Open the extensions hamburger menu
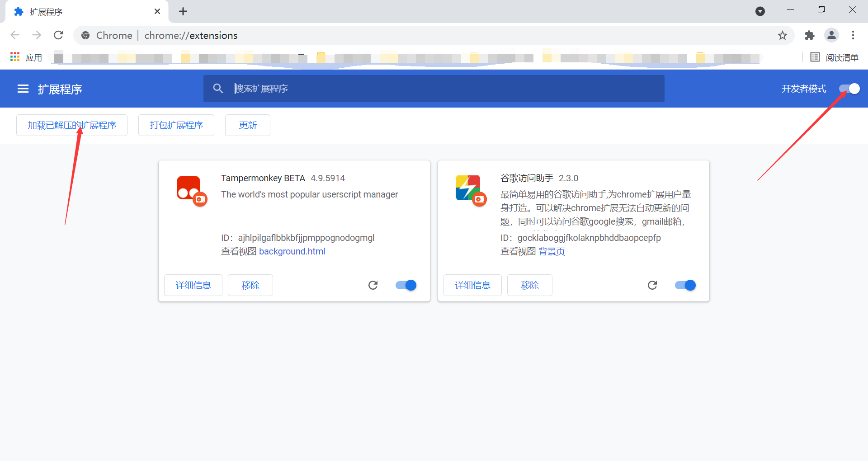 coord(23,89)
